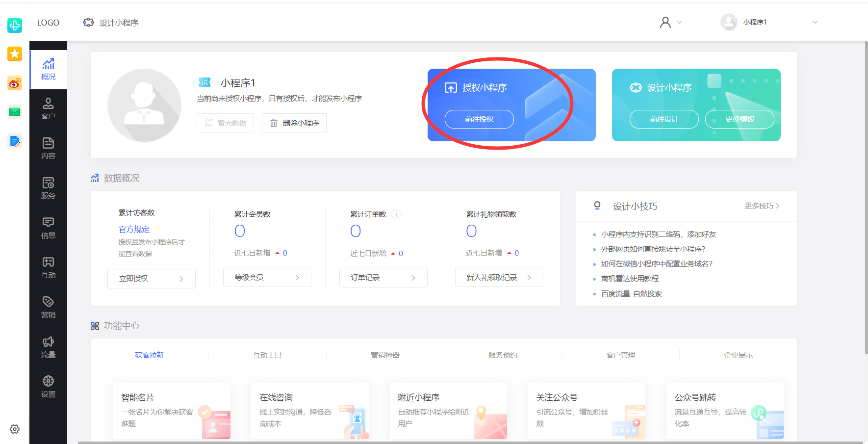
Task: Open 订单记录 arrow button
Action: pyautogui.click(x=383, y=278)
